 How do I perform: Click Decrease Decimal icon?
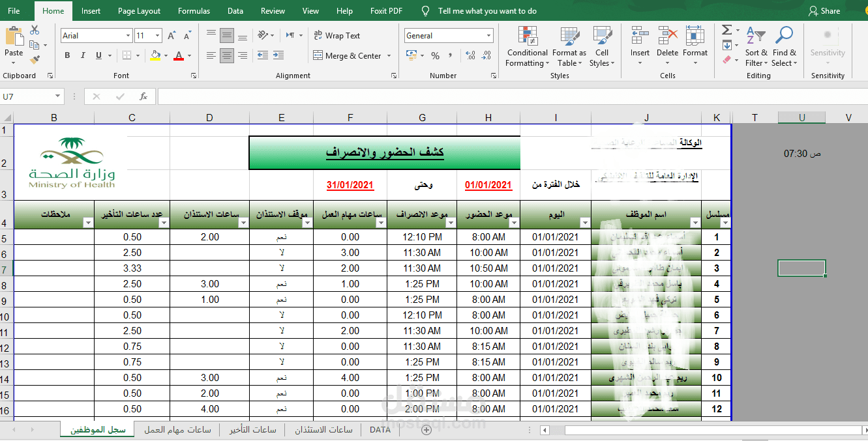point(486,55)
